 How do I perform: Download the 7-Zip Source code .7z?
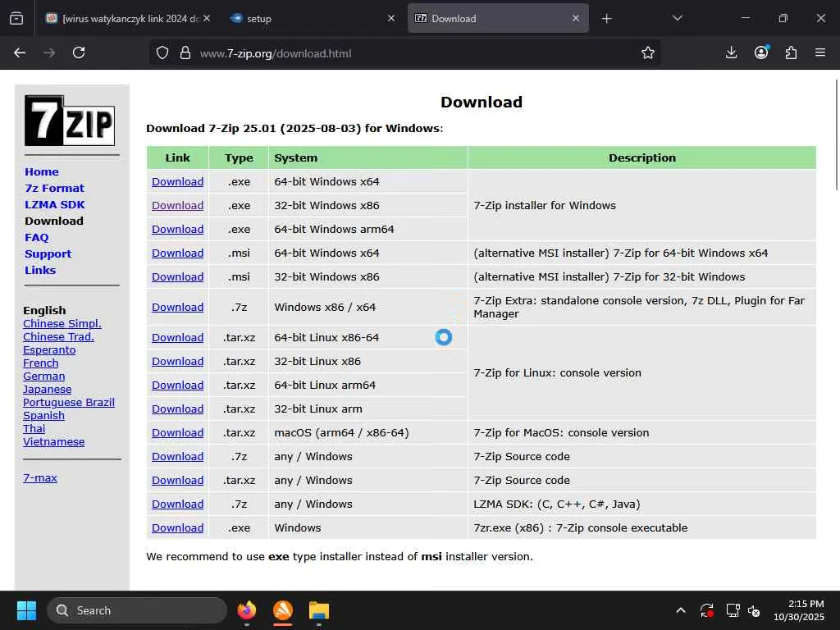coord(177,456)
